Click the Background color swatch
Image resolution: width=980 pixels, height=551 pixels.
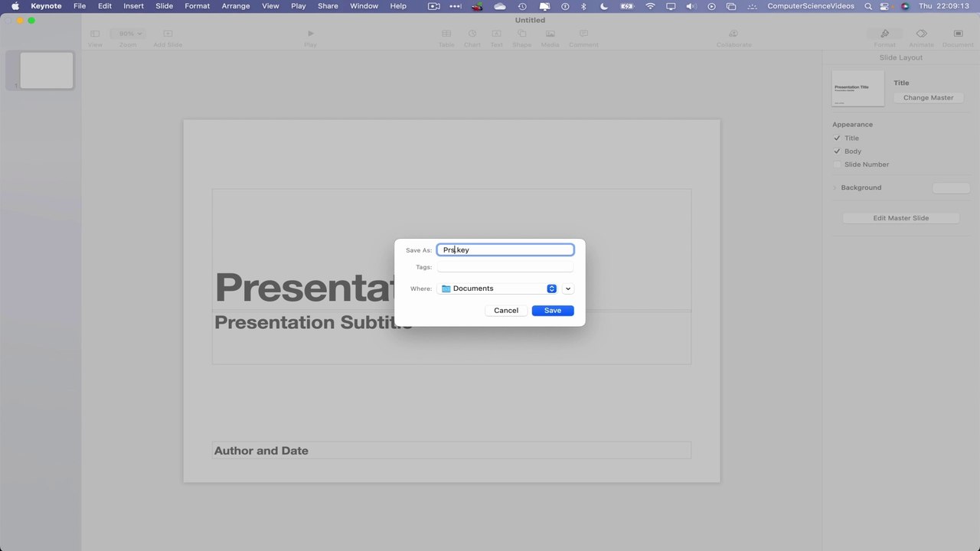tap(951, 187)
